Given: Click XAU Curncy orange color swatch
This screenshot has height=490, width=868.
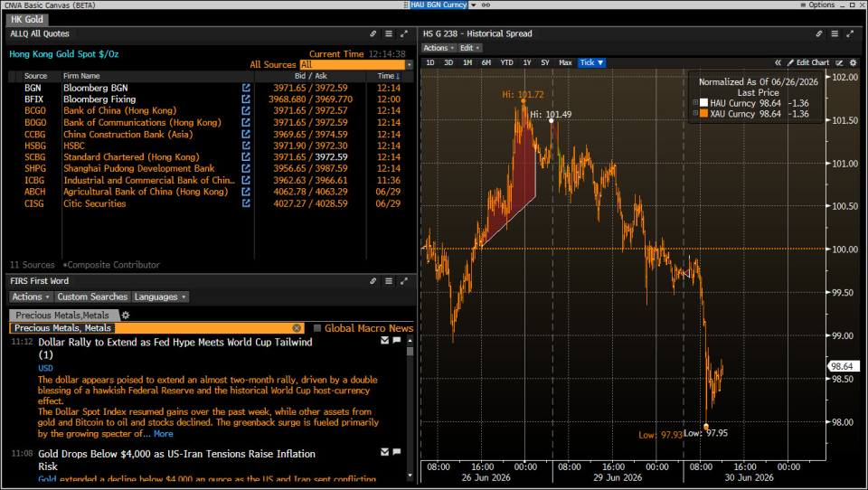Looking at the screenshot, I should pyautogui.click(x=703, y=114).
